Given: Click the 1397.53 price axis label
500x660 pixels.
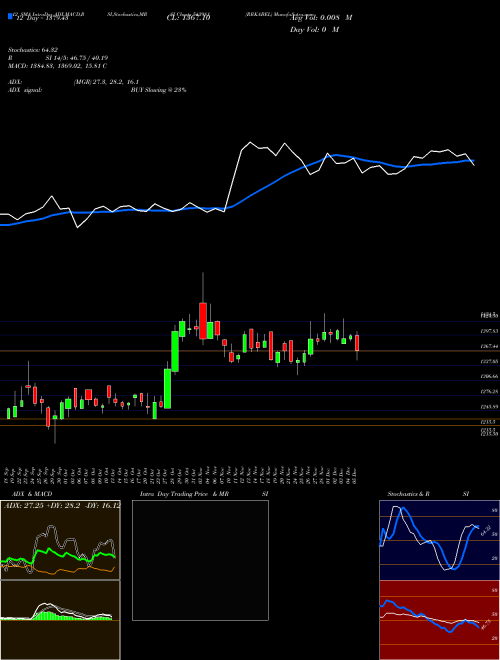Looking at the screenshot, I should tap(489, 331).
